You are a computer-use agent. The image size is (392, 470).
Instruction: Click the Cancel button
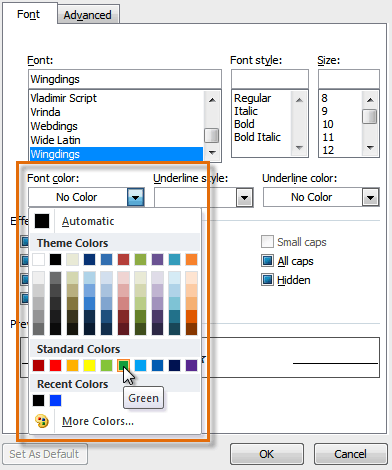tap(351, 454)
